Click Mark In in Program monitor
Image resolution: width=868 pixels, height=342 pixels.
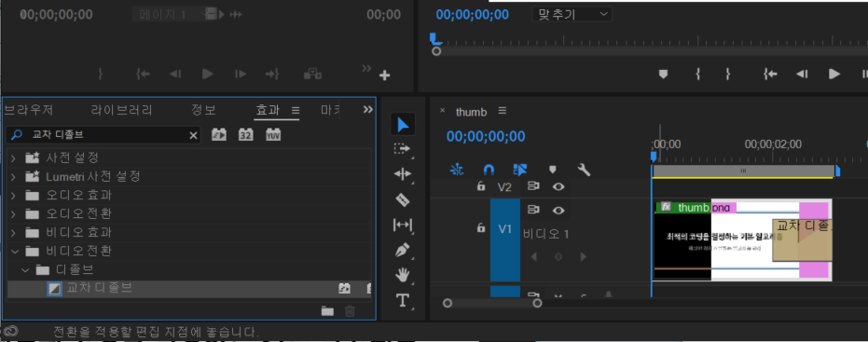pyautogui.click(x=698, y=74)
